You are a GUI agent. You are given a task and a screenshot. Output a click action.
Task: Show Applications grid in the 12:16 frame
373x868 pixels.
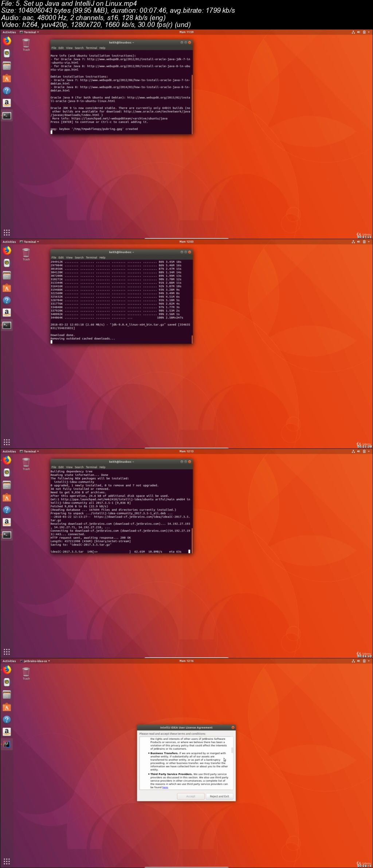click(7, 861)
